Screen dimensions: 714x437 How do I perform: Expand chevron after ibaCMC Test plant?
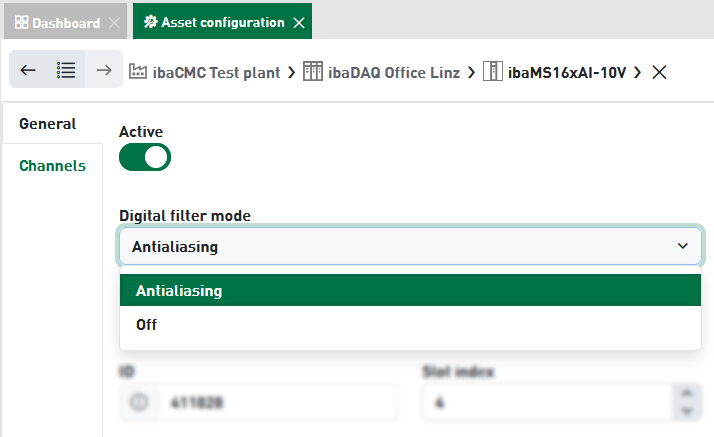[291, 72]
